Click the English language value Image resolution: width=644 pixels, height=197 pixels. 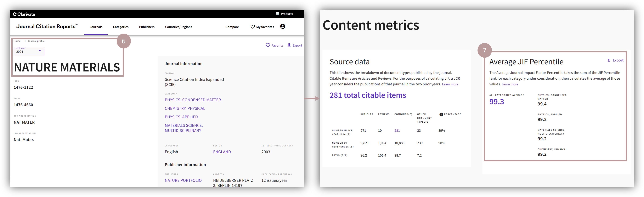point(171,152)
